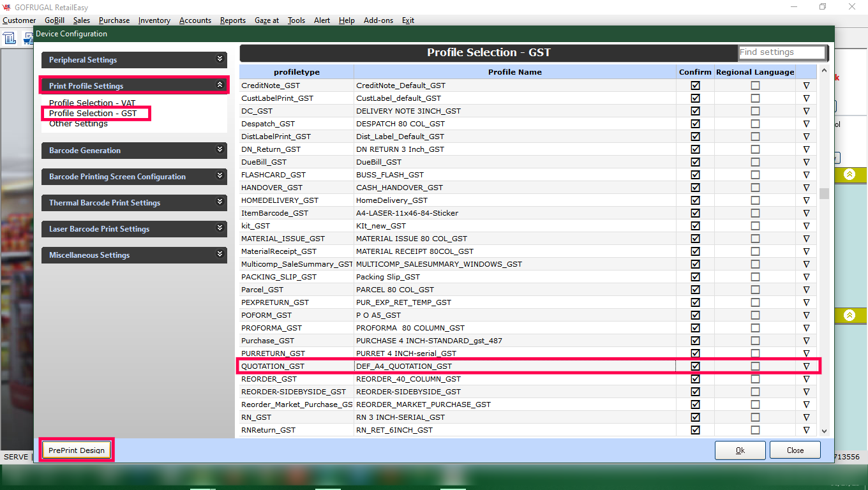Click the PrePrint Design button

pyautogui.click(x=77, y=450)
